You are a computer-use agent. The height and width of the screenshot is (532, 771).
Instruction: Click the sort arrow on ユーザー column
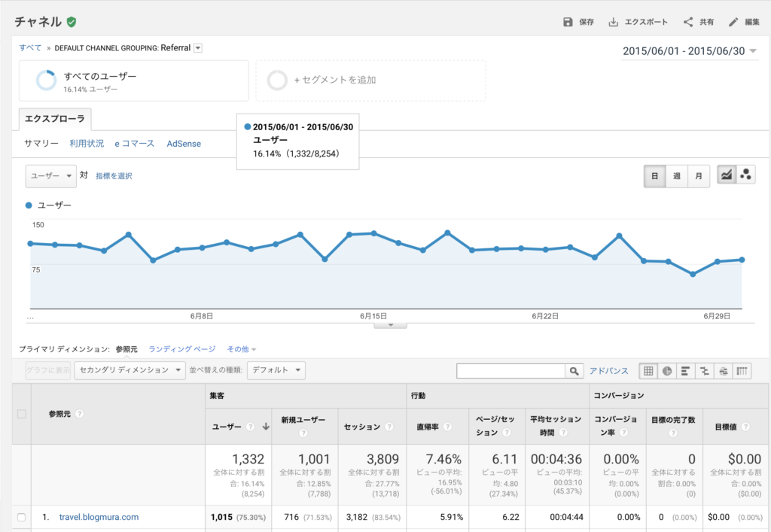[266, 427]
